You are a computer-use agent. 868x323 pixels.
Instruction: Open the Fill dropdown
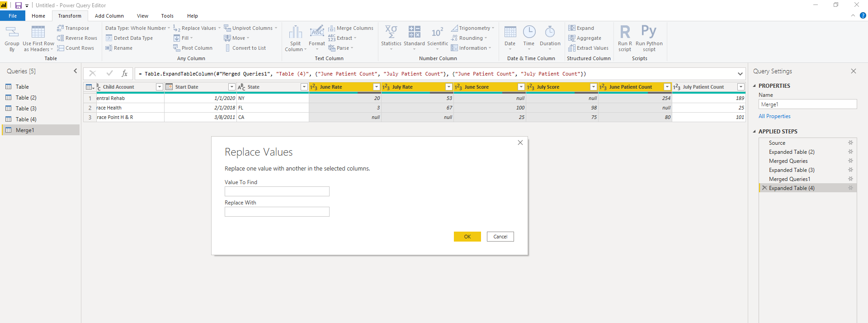click(183, 38)
